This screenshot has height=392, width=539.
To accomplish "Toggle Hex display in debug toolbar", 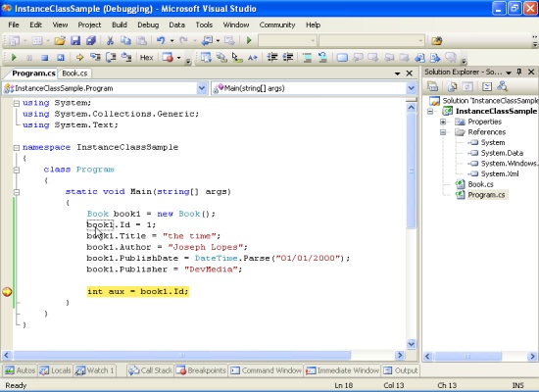I will tap(146, 58).
